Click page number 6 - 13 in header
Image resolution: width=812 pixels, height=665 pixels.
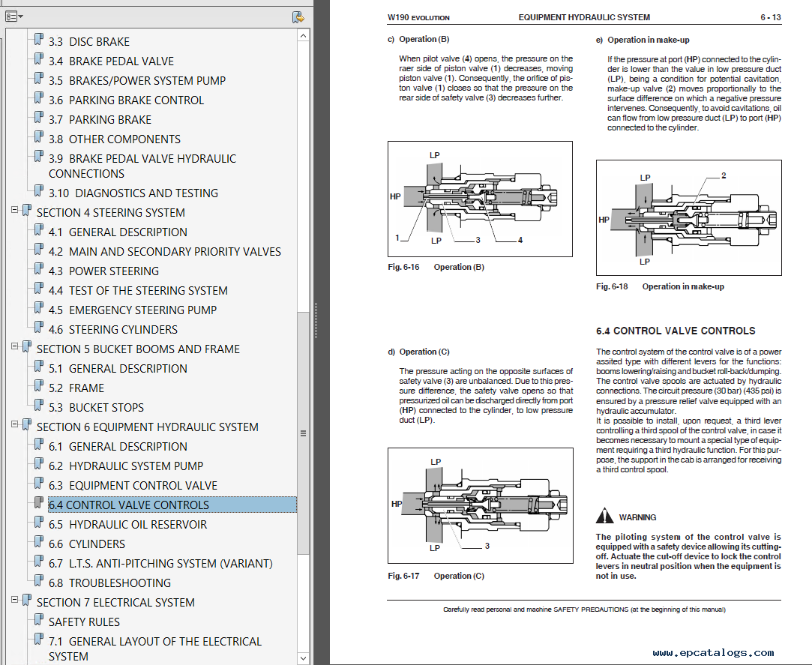tap(771, 17)
